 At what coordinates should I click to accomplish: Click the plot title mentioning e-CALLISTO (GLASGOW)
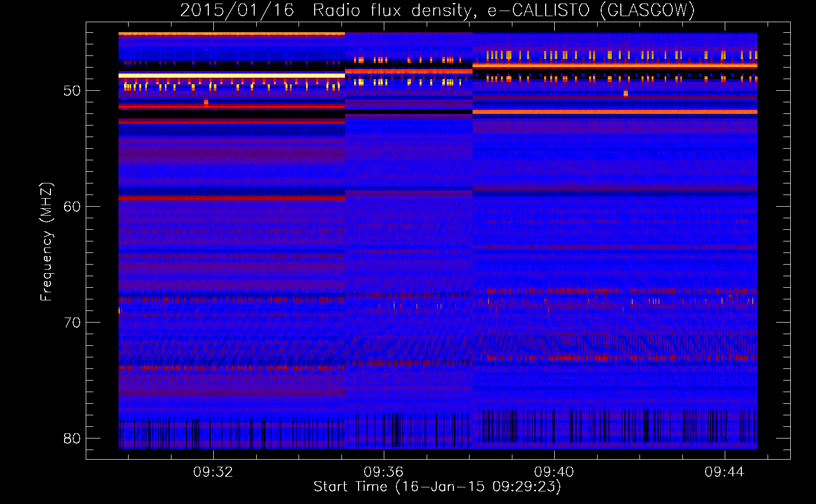(437, 10)
